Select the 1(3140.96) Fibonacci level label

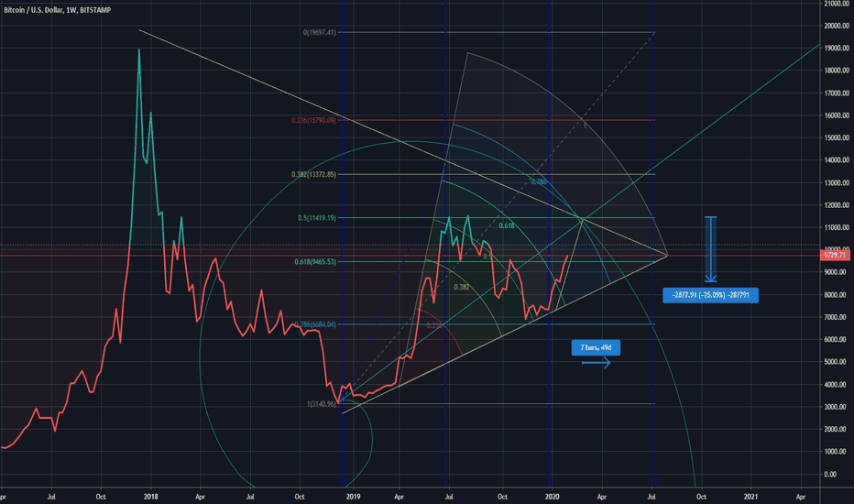click(x=322, y=404)
